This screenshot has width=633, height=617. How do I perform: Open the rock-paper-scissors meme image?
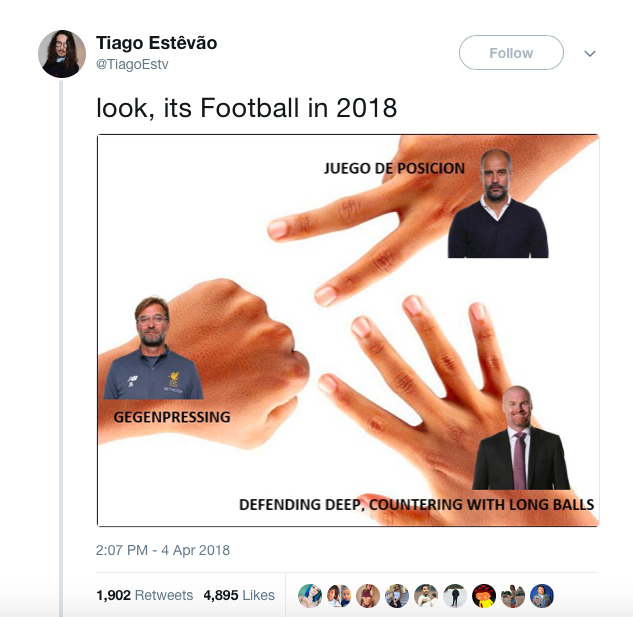click(348, 330)
